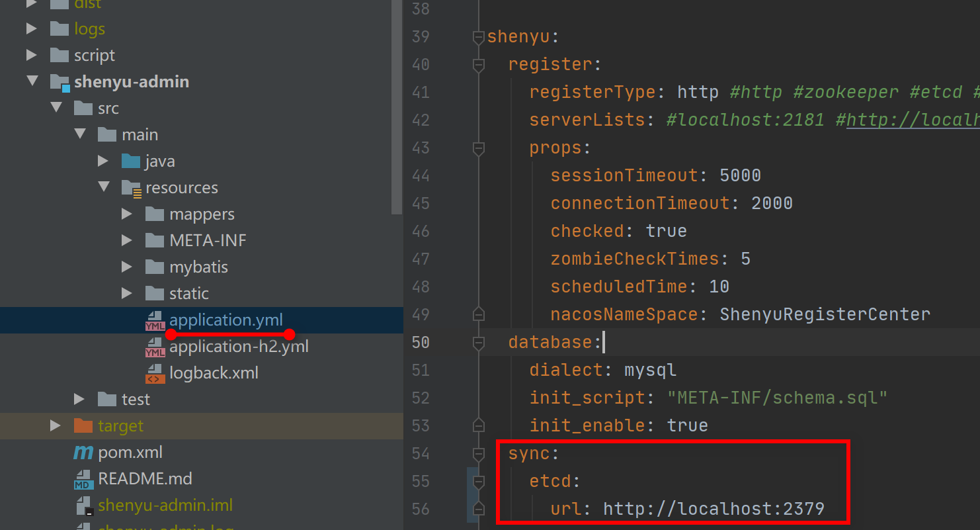Select the logs folder in project tree
The width and height of the screenshot is (980, 530).
89,29
